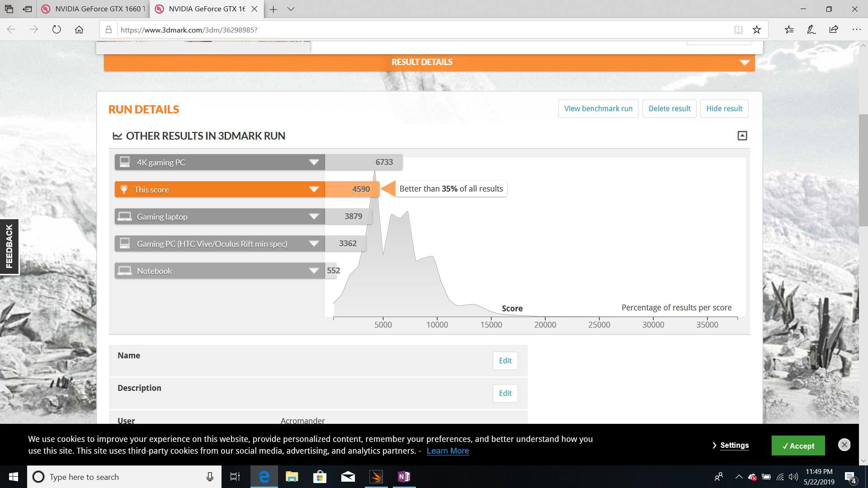The image size is (868, 488).
Task: Open a new browser tab
Action: pyautogui.click(x=273, y=9)
